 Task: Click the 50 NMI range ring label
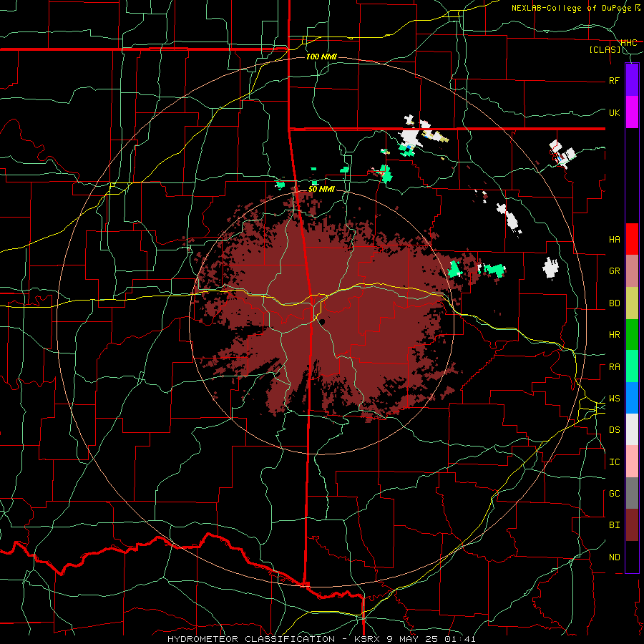pos(321,189)
